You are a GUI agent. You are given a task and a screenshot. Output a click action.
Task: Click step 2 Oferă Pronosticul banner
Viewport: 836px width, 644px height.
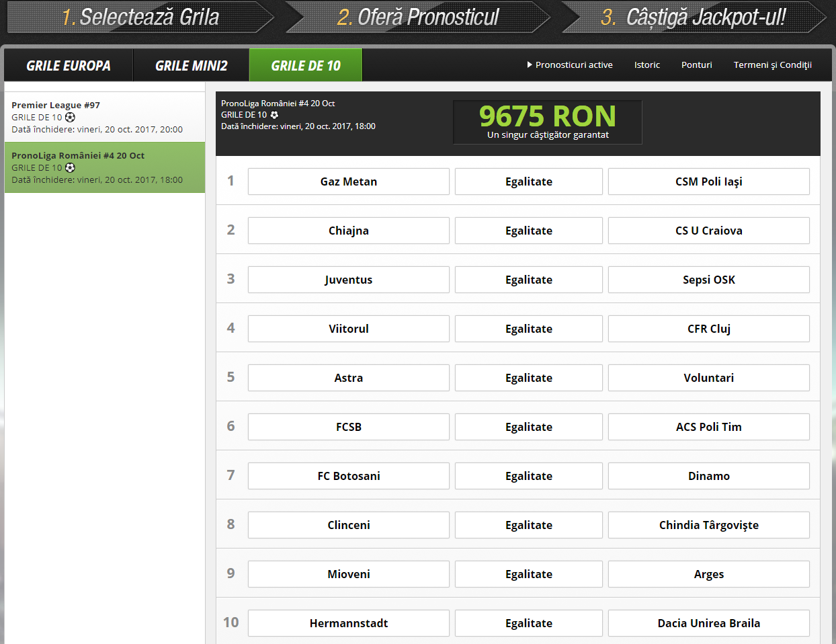pos(418,17)
